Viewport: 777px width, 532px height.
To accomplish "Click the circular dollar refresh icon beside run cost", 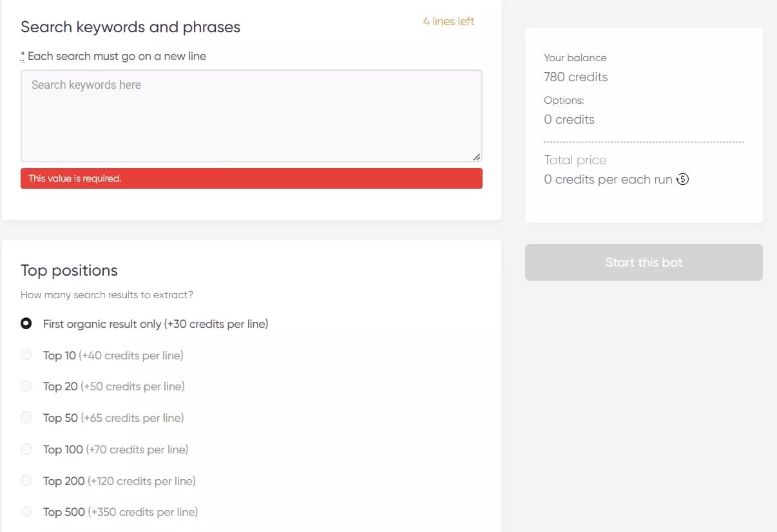I will [682, 179].
